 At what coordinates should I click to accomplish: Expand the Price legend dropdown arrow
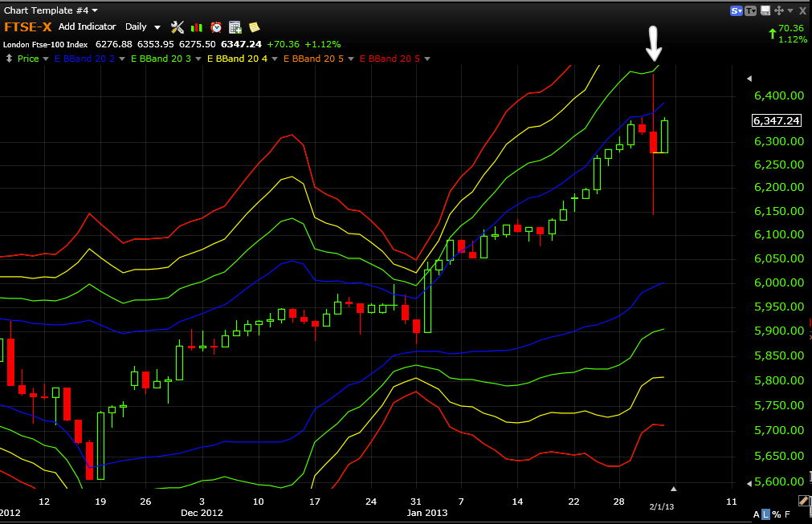click(x=46, y=59)
